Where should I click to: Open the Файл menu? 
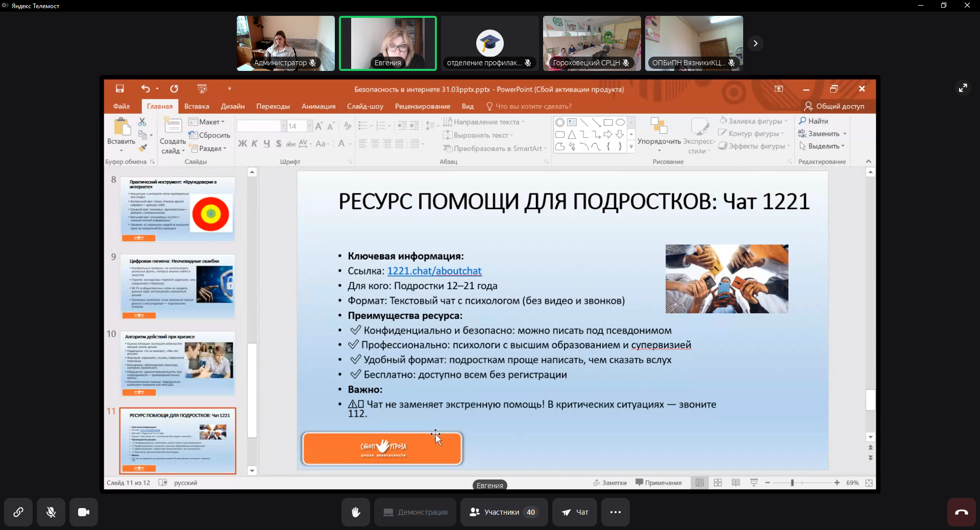tap(121, 106)
